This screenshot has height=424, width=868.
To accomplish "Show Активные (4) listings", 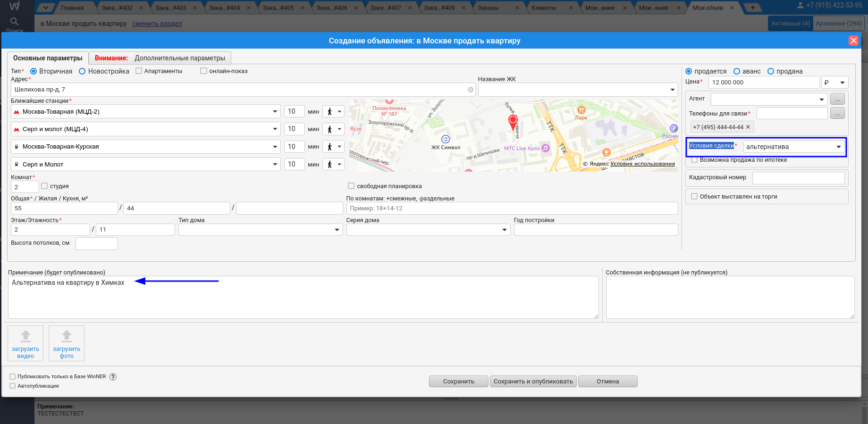I will click(791, 23).
